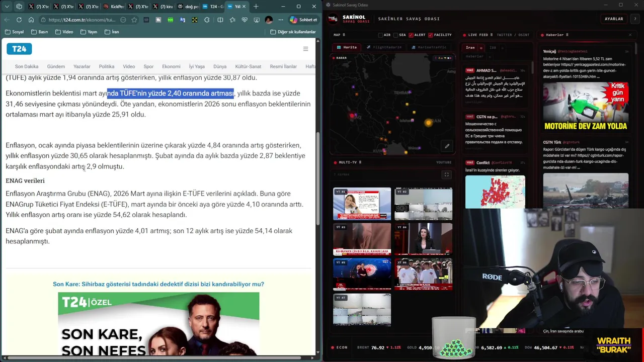Open the Conflict siren map image

[x=495, y=192]
